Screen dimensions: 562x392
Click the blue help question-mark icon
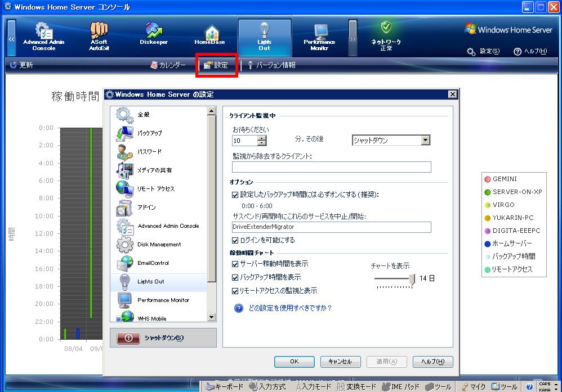tap(238, 308)
